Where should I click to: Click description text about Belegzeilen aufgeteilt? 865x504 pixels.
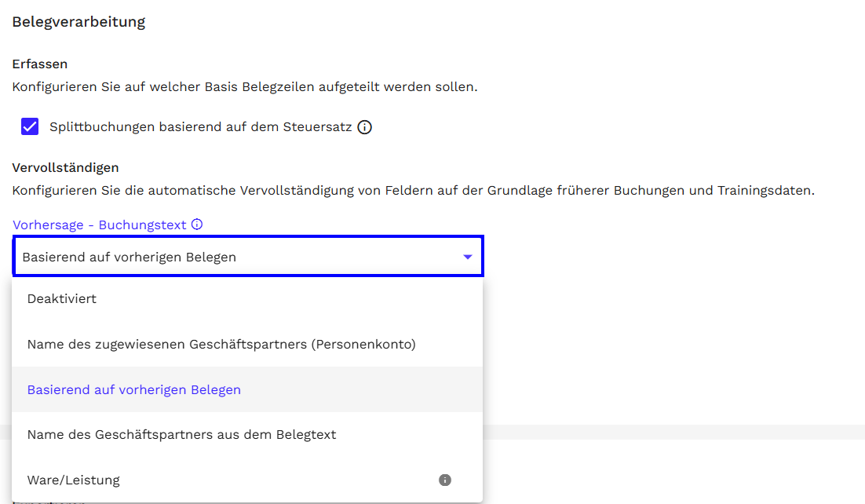pyautogui.click(x=244, y=86)
